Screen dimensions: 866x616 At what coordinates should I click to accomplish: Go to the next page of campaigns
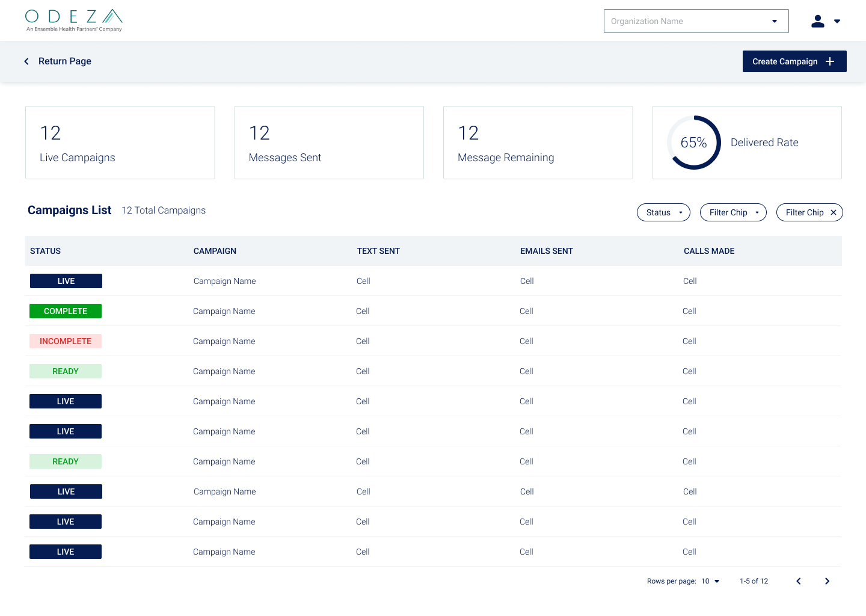click(827, 581)
